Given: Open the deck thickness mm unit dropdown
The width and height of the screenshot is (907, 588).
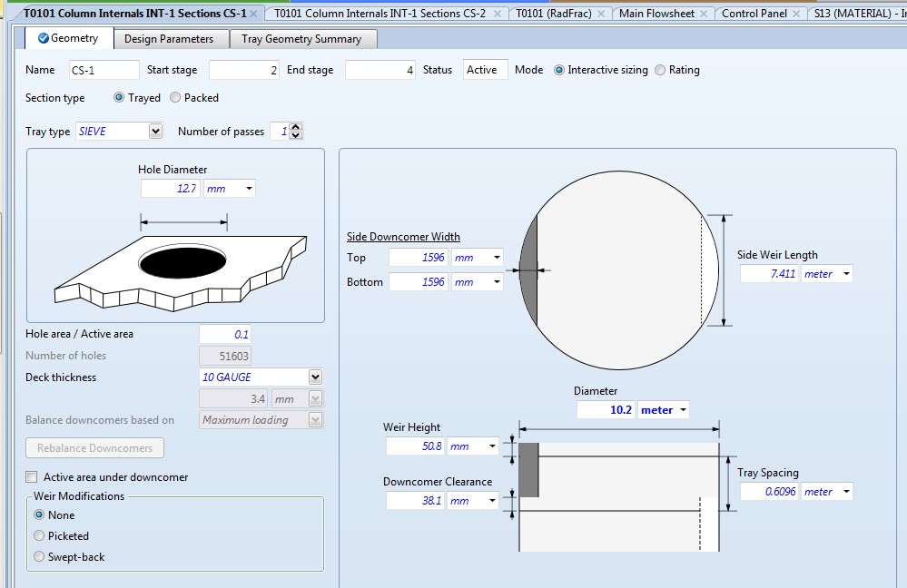Looking at the screenshot, I should coord(315,399).
